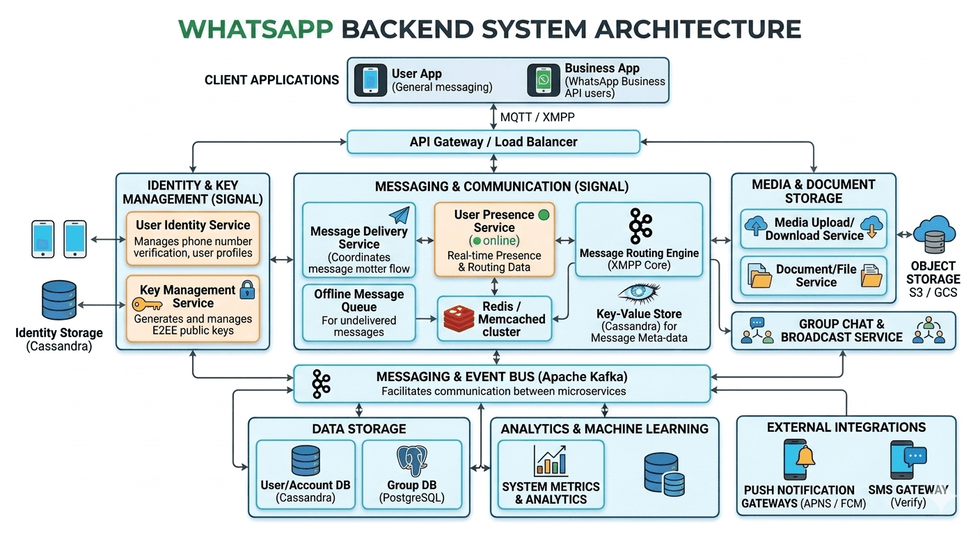Click the green online dot beside User Presence Service
This screenshot has width=980, height=535.
point(544,215)
